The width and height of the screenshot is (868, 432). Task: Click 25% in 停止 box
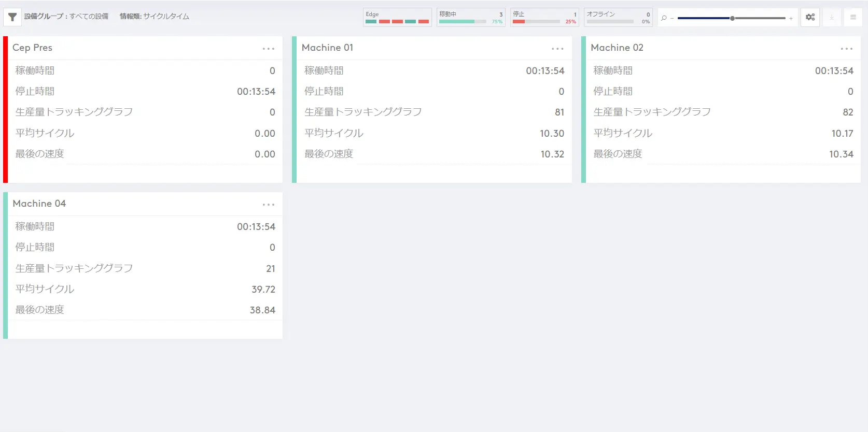[x=571, y=22]
